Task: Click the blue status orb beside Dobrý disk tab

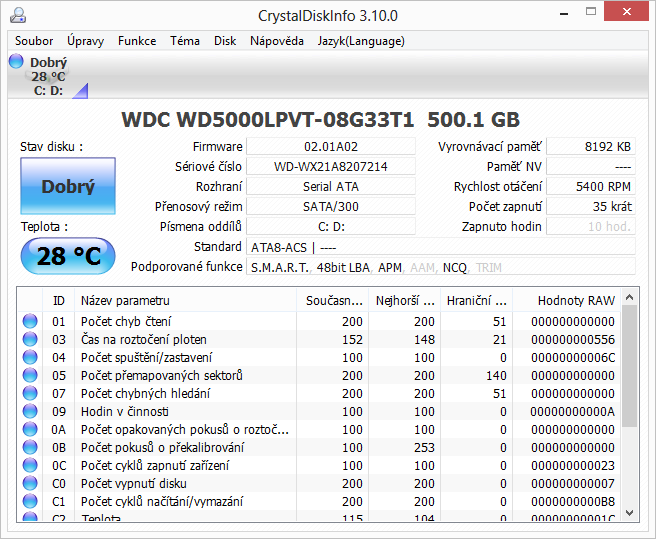Action: [x=16, y=62]
